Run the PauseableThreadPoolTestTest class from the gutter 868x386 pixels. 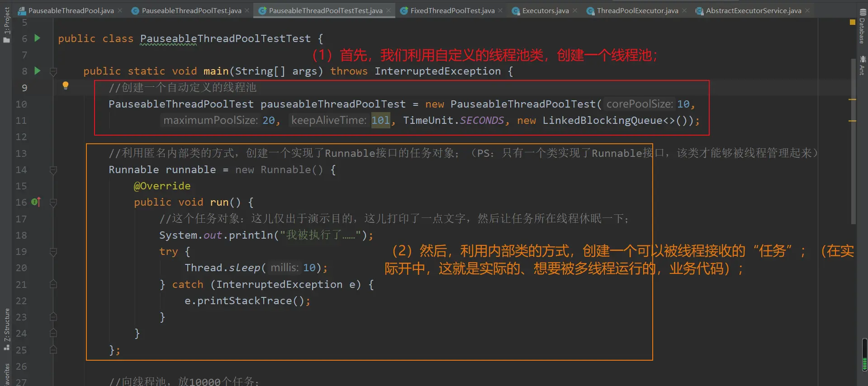click(38, 38)
